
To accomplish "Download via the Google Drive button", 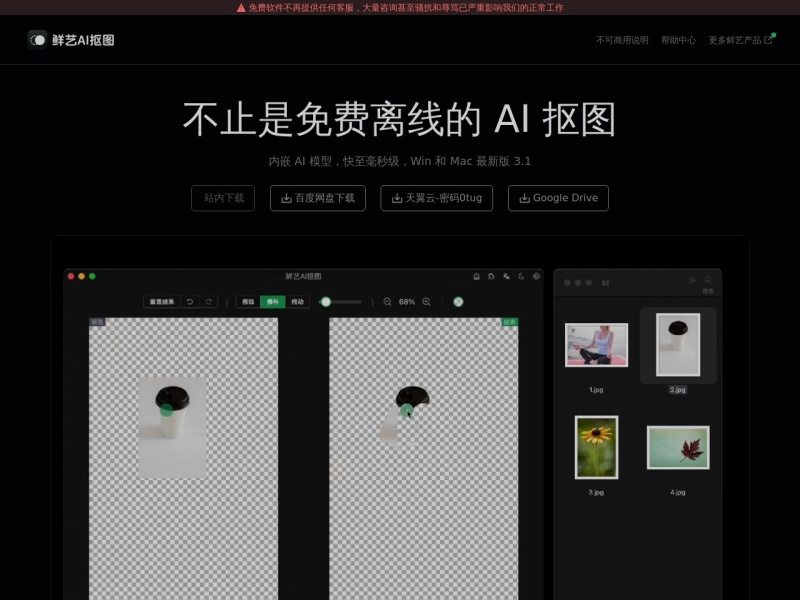I will 558,198.
